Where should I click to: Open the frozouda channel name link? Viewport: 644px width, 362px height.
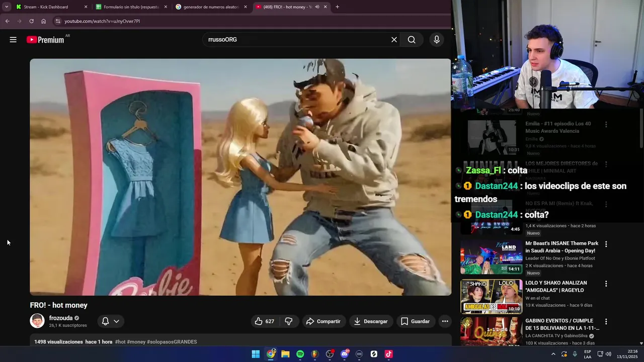61,318
